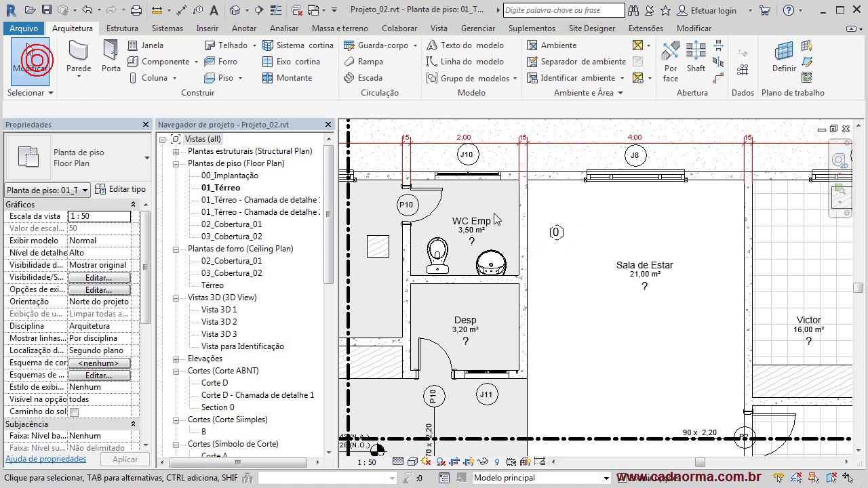Select the Ambiente room tool
868x488 pixels.
pyautogui.click(x=552, y=45)
